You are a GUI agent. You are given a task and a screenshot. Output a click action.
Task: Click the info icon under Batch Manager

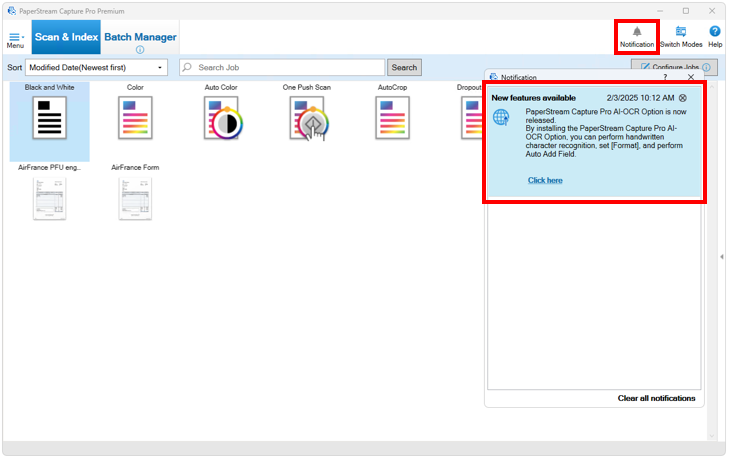tap(140, 50)
